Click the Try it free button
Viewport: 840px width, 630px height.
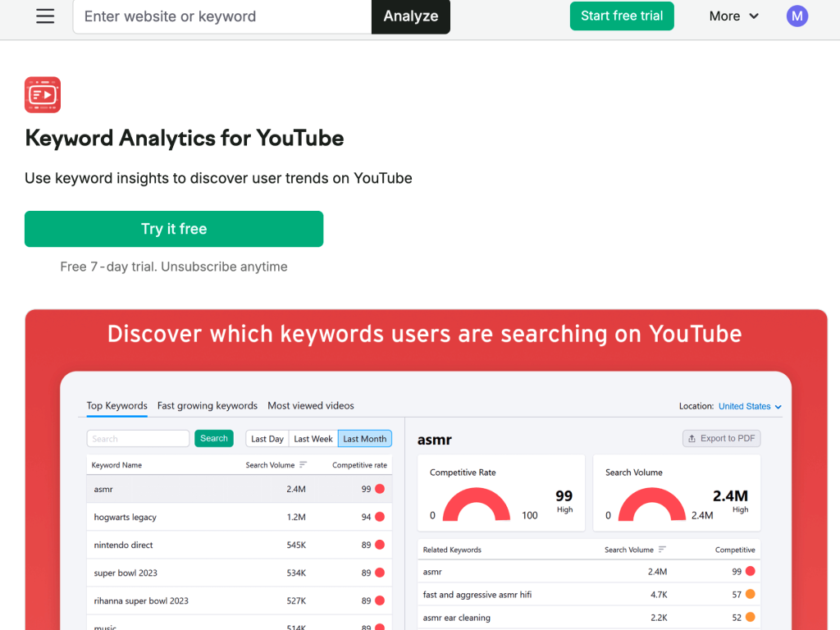tap(174, 229)
